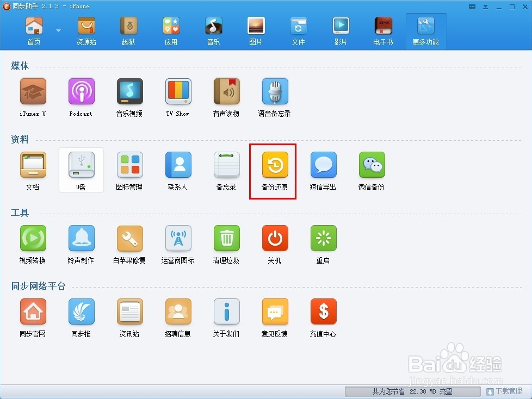
Task: Launch 视频转换 video converter tool
Action: pos(33,238)
